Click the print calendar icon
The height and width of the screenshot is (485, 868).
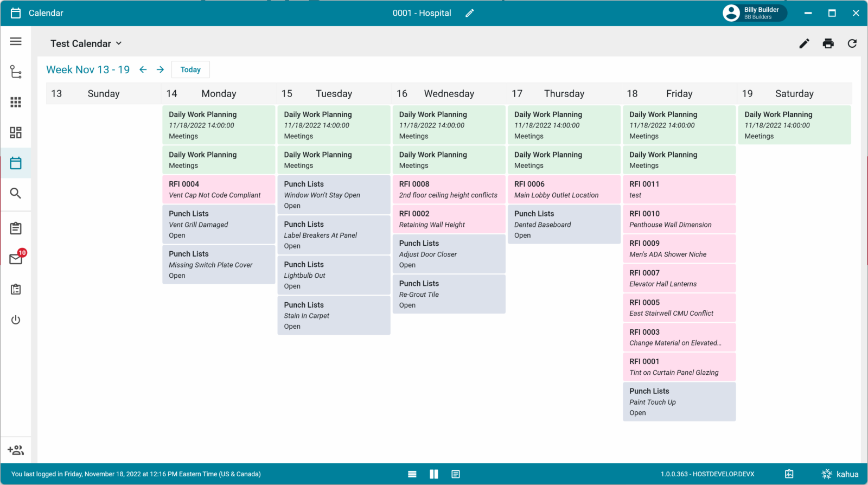tap(828, 43)
